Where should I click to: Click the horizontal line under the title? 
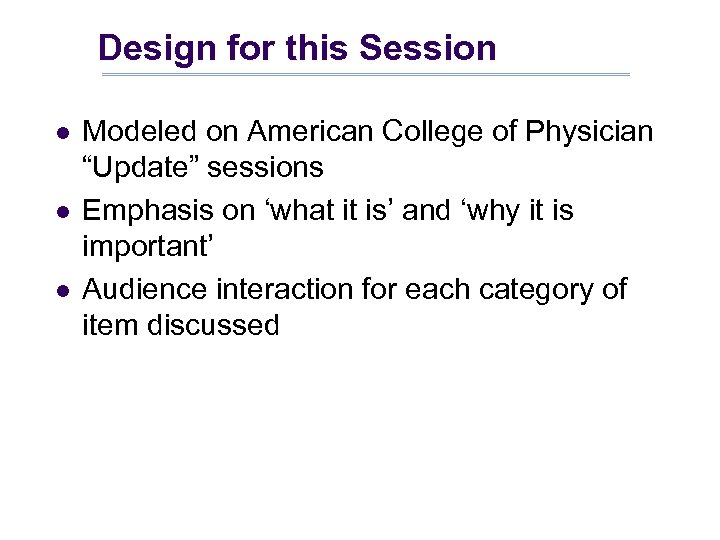pos(365,75)
